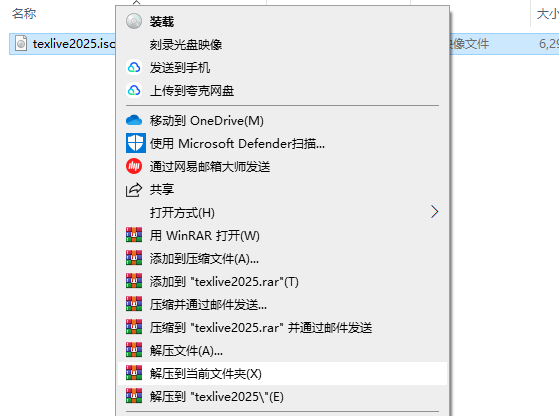Click the cloud icon beside 发送到手机
559x416 pixels.
134,67
